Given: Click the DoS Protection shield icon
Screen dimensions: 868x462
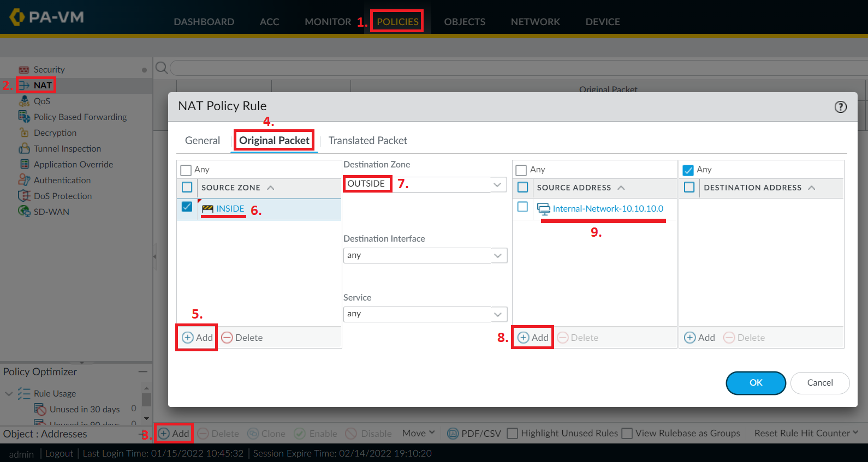Looking at the screenshot, I should (24, 196).
